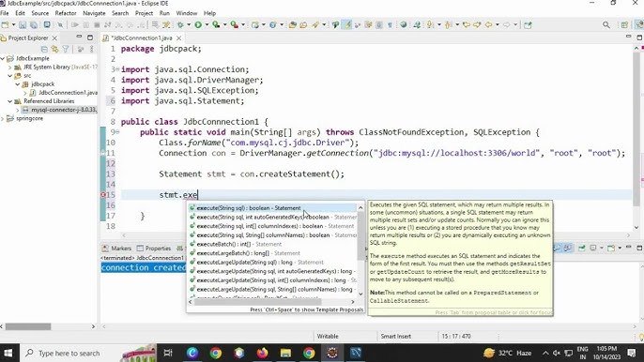644x362 pixels.
Task: Select executeBatch() : int[] proposal
Action: tap(271, 244)
